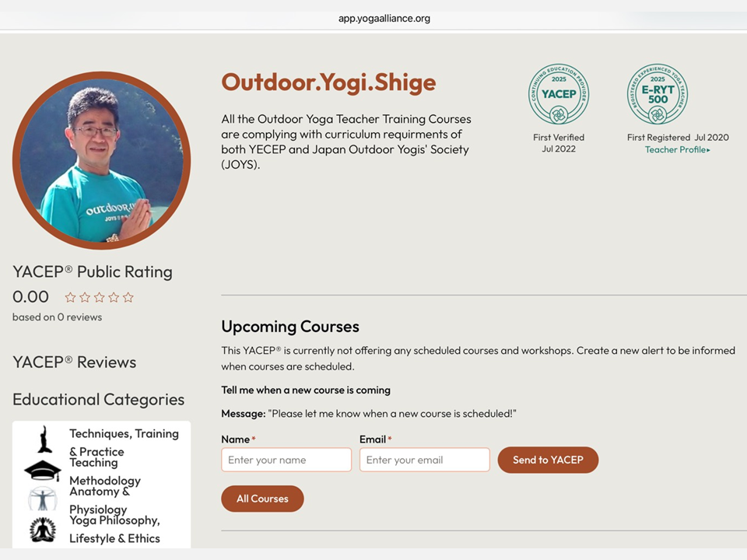The image size is (747, 560).
Task: Click the YACEP 2025 badge icon
Action: click(558, 94)
